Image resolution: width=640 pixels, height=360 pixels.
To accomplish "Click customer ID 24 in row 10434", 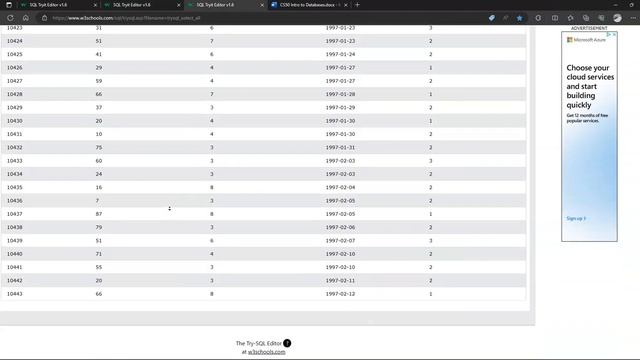I will pyautogui.click(x=99, y=174).
